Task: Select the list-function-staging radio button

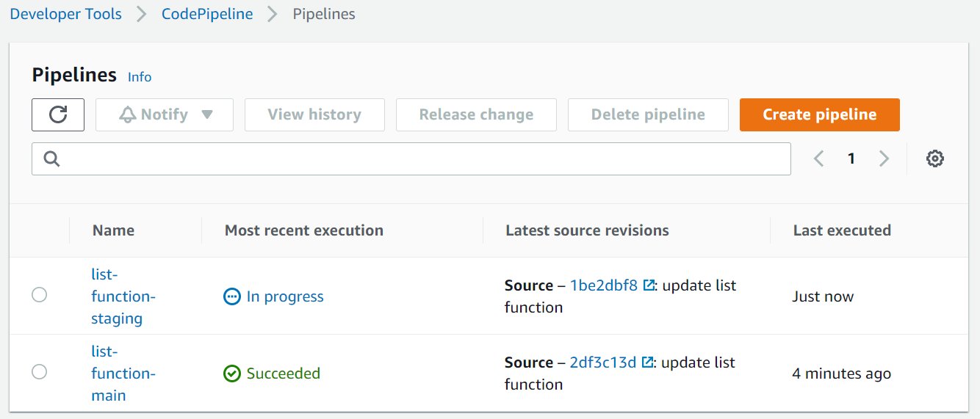Action: click(x=40, y=295)
